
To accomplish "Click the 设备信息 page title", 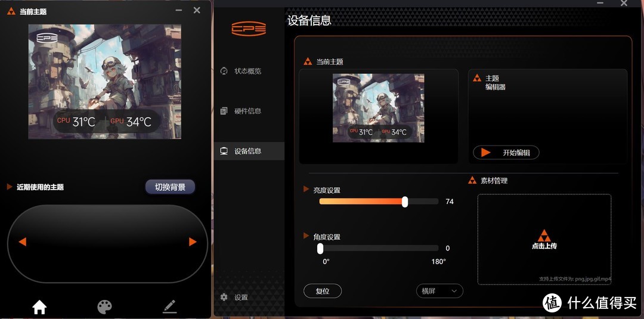I will (309, 20).
